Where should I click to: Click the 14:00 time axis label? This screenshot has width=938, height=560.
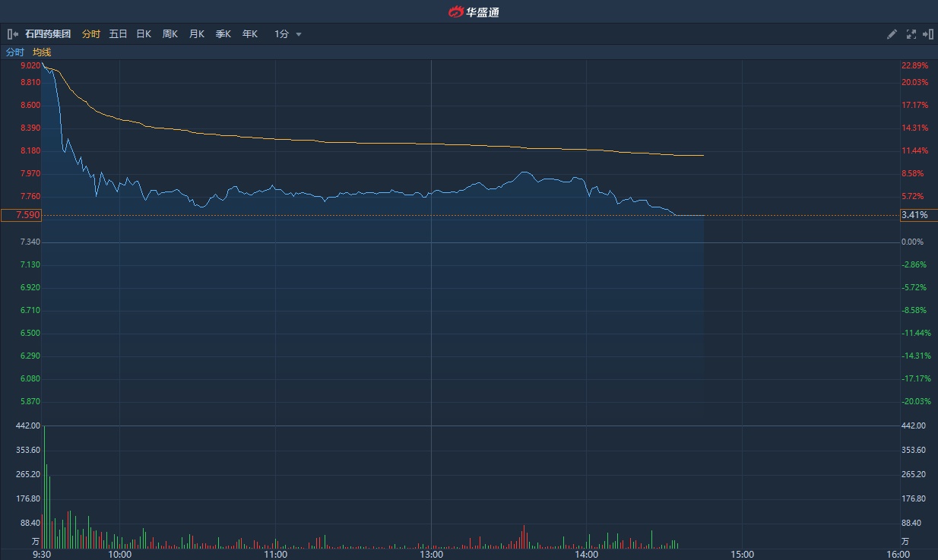pos(587,555)
